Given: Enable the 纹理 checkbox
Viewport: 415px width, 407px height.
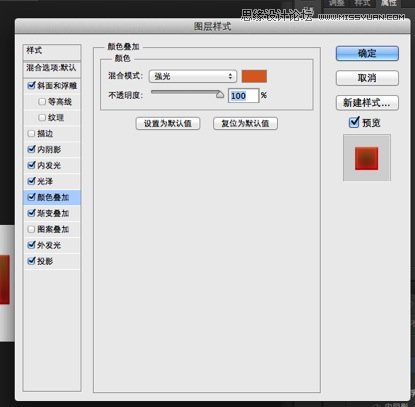Looking at the screenshot, I should pyautogui.click(x=42, y=117).
